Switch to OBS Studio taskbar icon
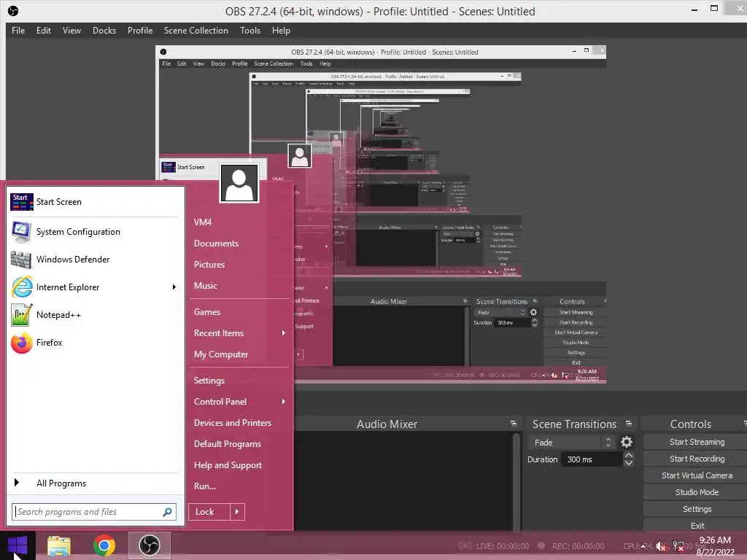Image resolution: width=747 pixels, height=560 pixels. click(149, 545)
